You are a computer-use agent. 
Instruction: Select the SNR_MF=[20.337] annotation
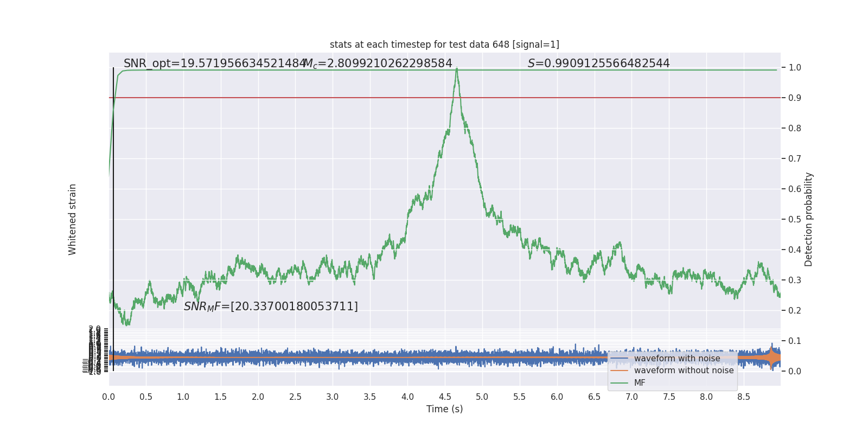click(271, 307)
